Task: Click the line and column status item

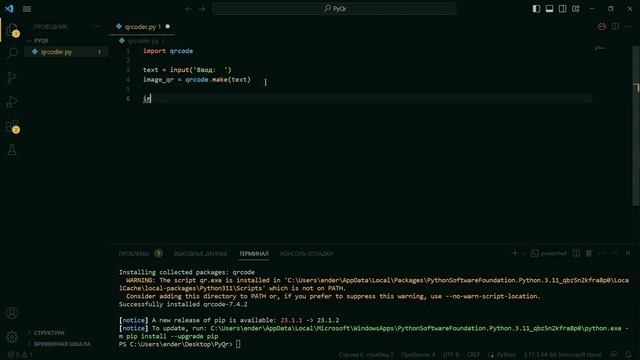Action: pos(366,355)
